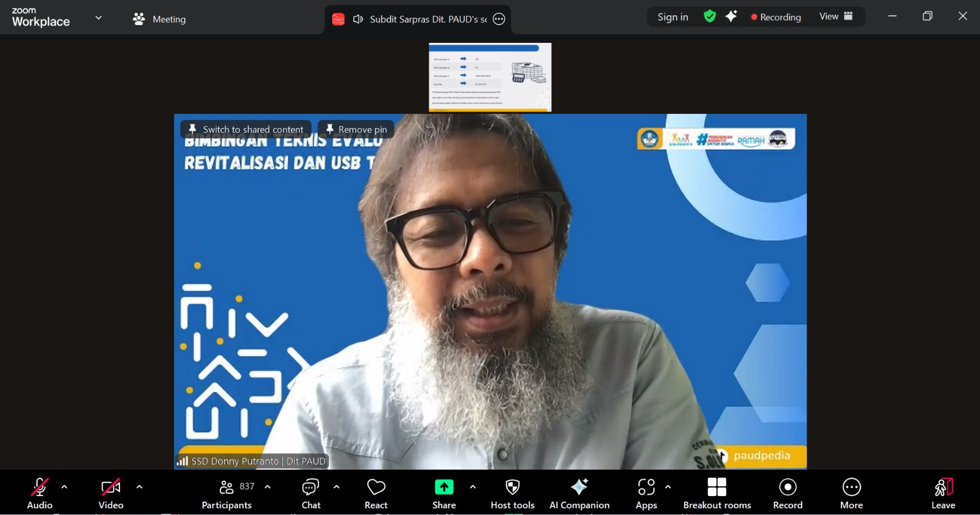
Task: Expand video options caret next to Video
Action: click(x=139, y=487)
